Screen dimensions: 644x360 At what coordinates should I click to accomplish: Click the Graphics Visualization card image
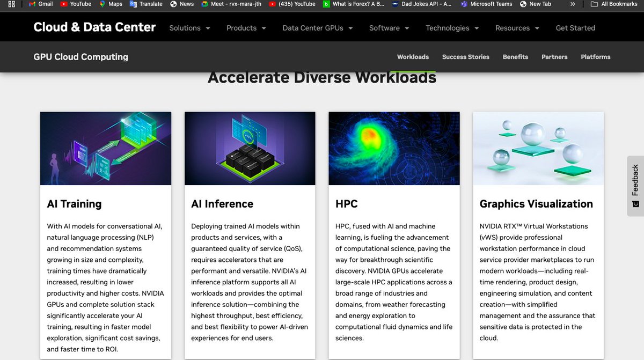pos(538,149)
